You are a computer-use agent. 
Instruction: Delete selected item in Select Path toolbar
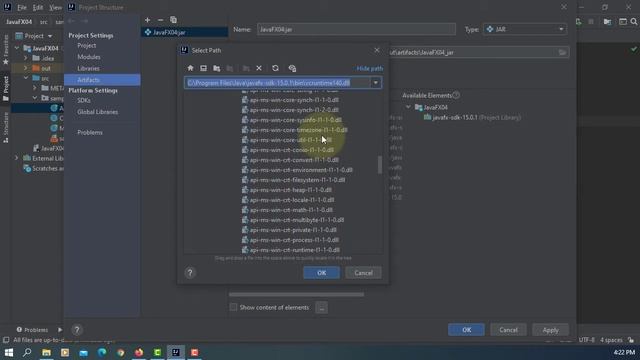259,68
